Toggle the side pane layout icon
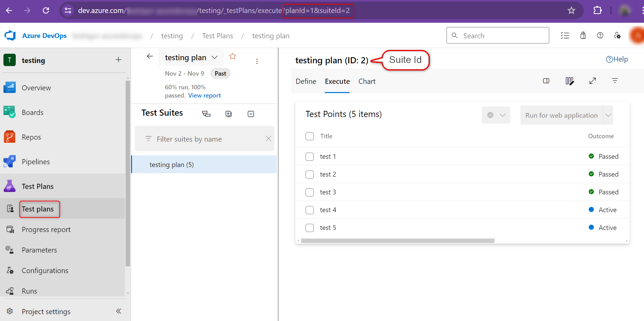Screen dimensions: 644x321 coord(546,81)
